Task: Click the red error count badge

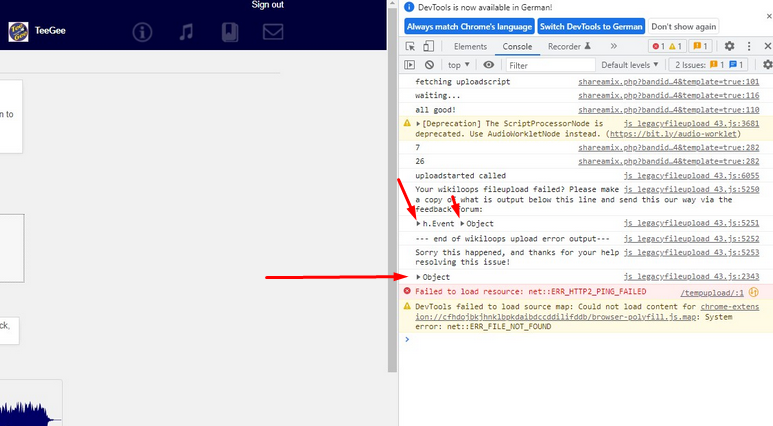Action: (x=659, y=46)
